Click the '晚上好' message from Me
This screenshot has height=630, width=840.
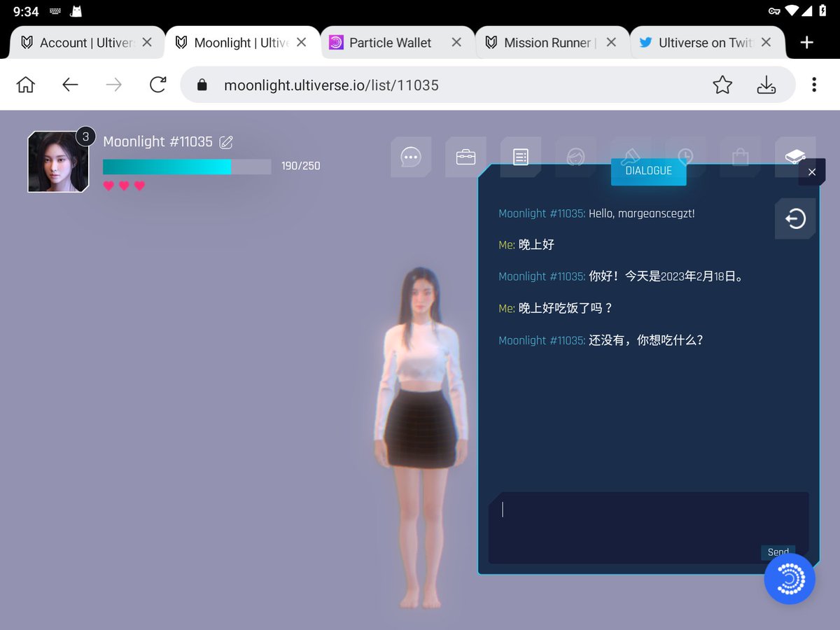536,244
